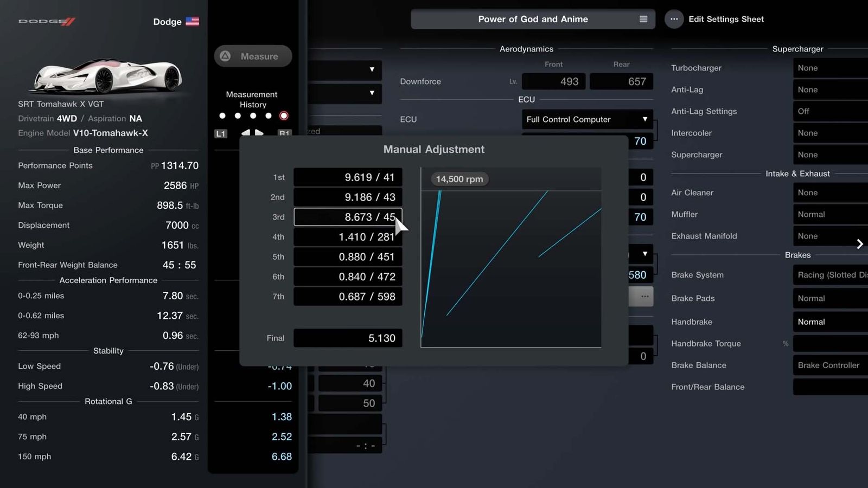Open the Supercharger None selector
The width and height of the screenshot is (868, 488).
click(x=830, y=155)
